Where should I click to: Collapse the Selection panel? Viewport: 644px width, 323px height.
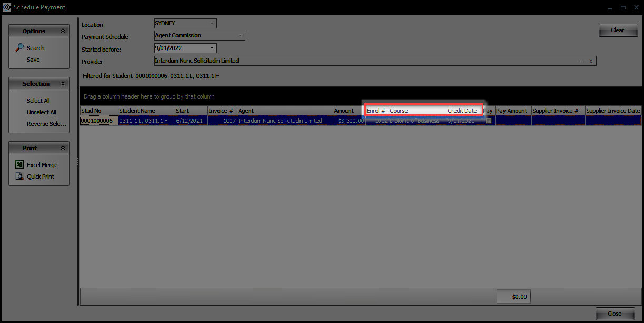pyautogui.click(x=63, y=84)
